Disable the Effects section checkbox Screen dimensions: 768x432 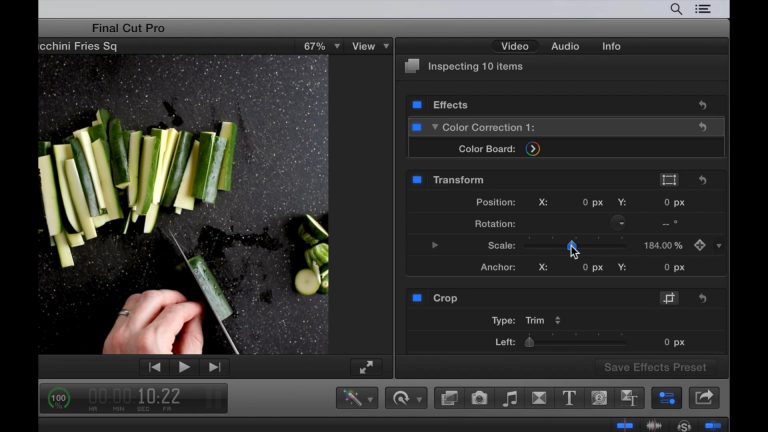(416, 105)
